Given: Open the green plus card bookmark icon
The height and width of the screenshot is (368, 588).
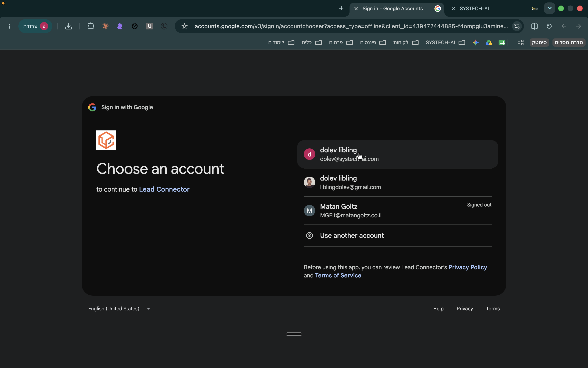Looking at the screenshot, I should pyautogui.click(x=502, y=43).
